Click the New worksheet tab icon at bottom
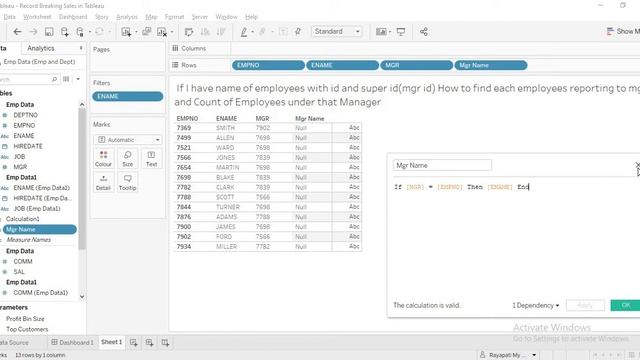640x360 pixels. pyautogui.click(x=133, y=342)
